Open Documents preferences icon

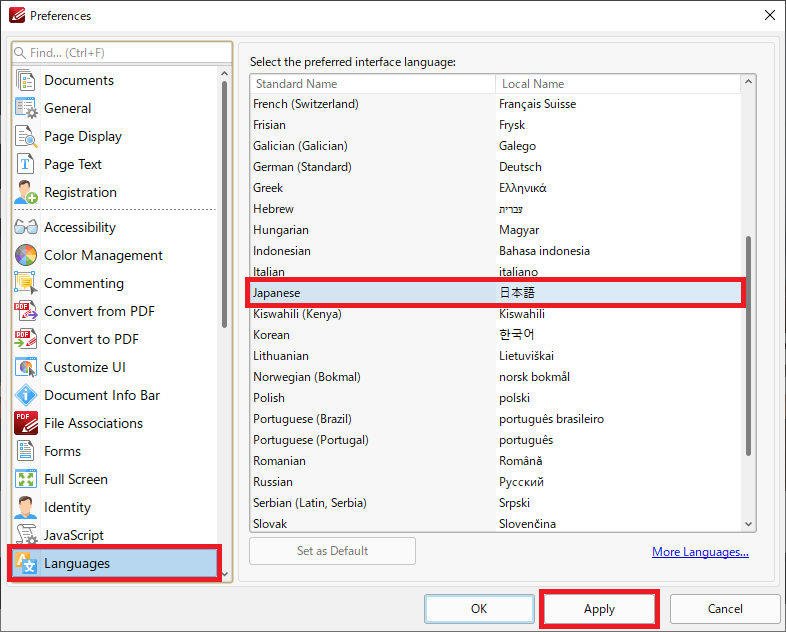coord(26,80)
